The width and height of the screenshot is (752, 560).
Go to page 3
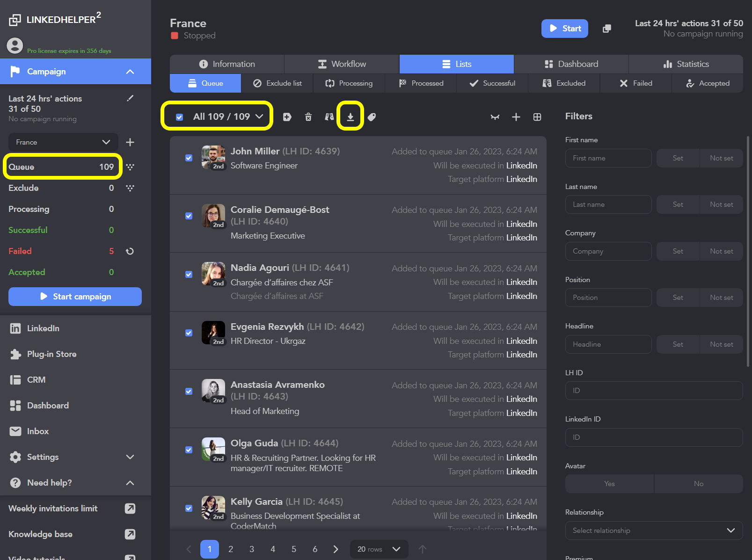click(252, 549)
